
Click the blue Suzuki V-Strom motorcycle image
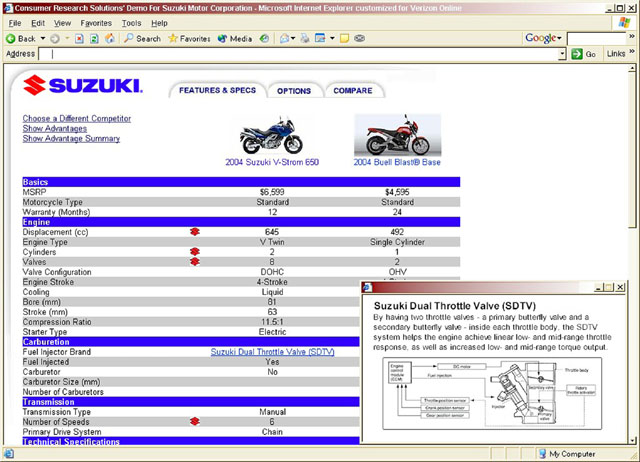click(x=271, y=135)
